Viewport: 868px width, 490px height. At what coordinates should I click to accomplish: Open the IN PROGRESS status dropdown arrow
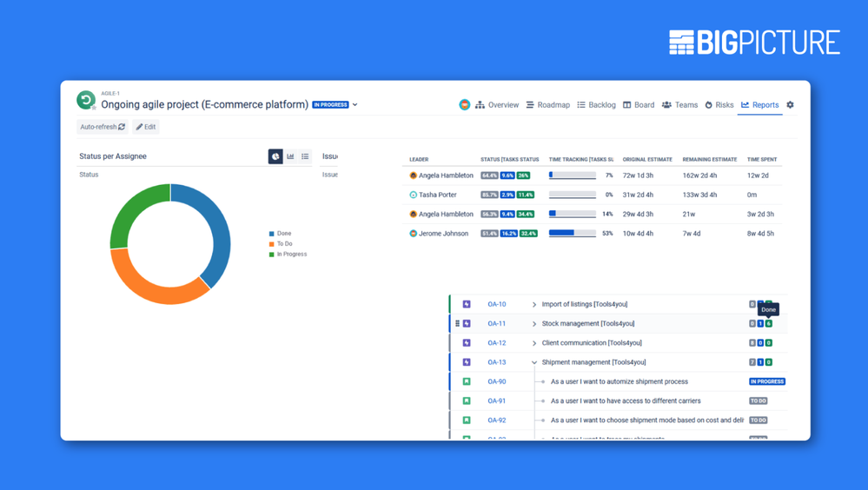(x=354, y=104)
